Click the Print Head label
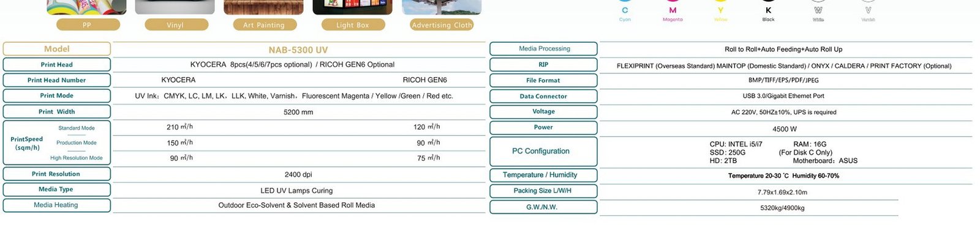The height and width of the screenshot is (239, 980). click(57, 64)
